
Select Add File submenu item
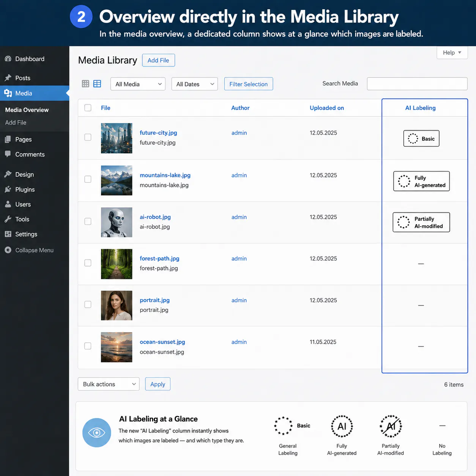tap(16, 123)
